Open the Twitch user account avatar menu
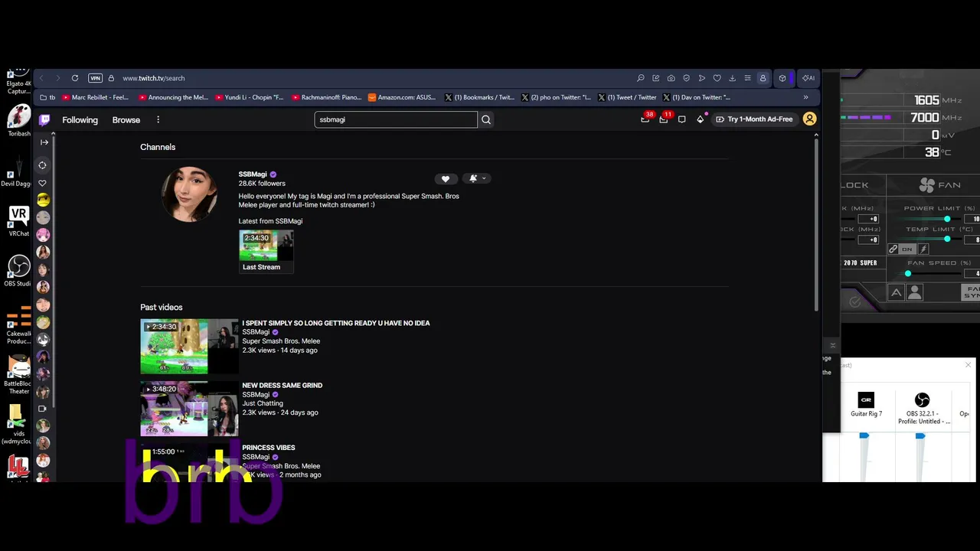Image resolution: width=980 pixels, height=551 pixels. pos(809,119)
